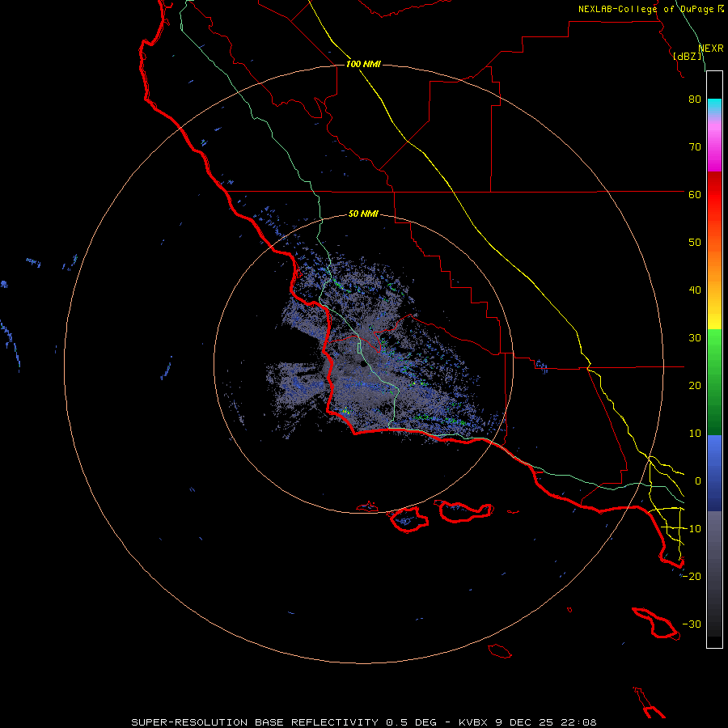Pick the cyan segment of the color bar

(714, 107)
